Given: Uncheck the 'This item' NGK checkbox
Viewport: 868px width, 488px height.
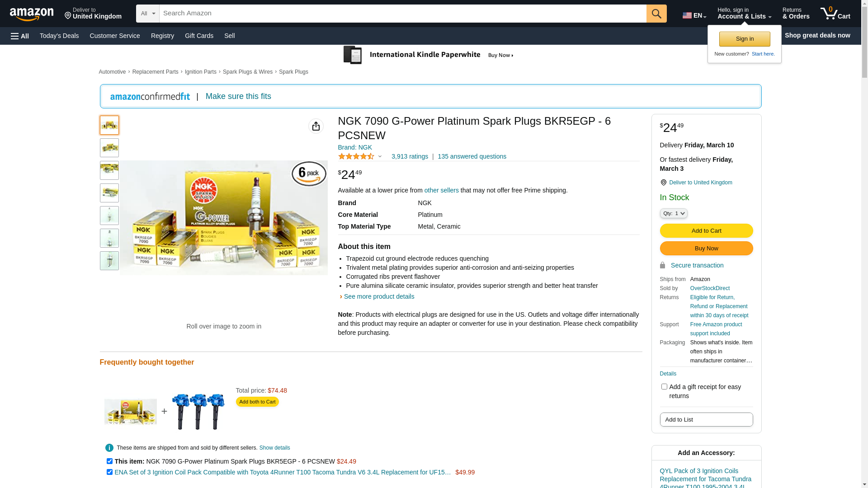Looking at the screenshot, I should click(x=109, y=461).
